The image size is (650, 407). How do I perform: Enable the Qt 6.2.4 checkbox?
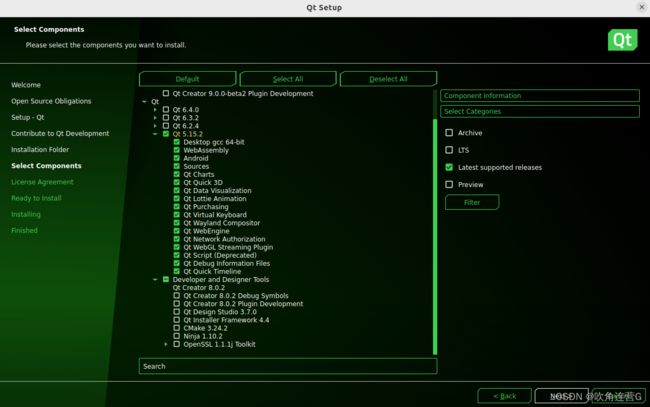pos(166,126)
